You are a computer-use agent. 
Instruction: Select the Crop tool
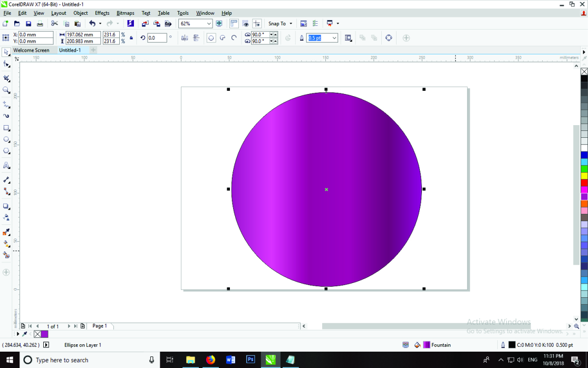[6, 78]
